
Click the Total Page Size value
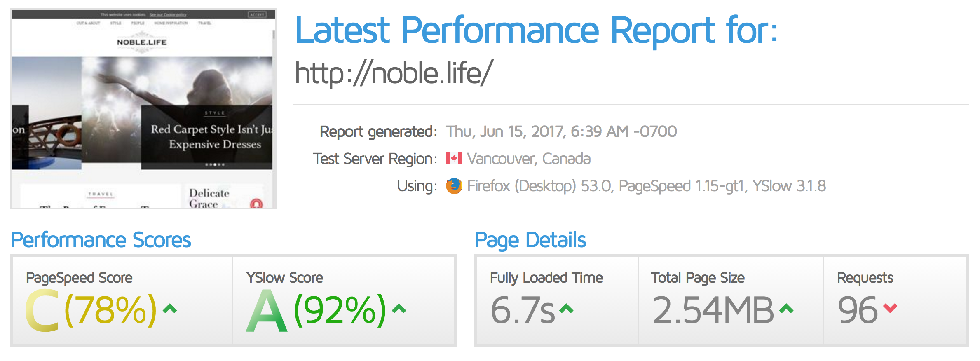click(713, 310)
